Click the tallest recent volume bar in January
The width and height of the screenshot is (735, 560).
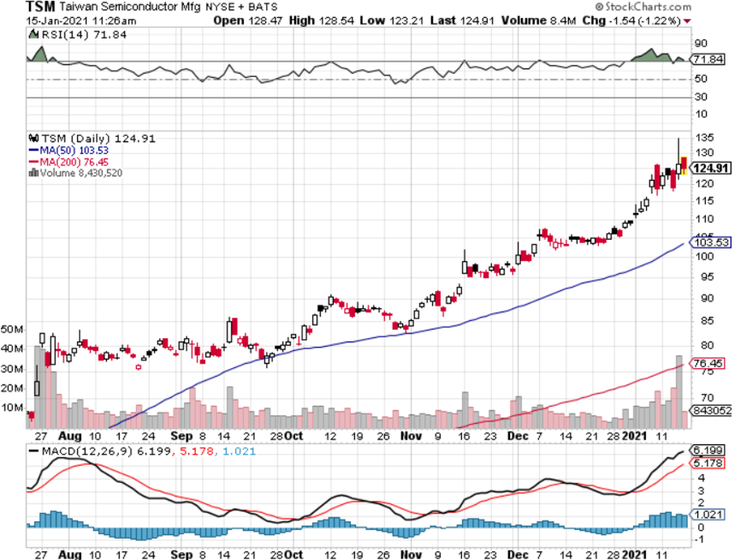[679, 392]
